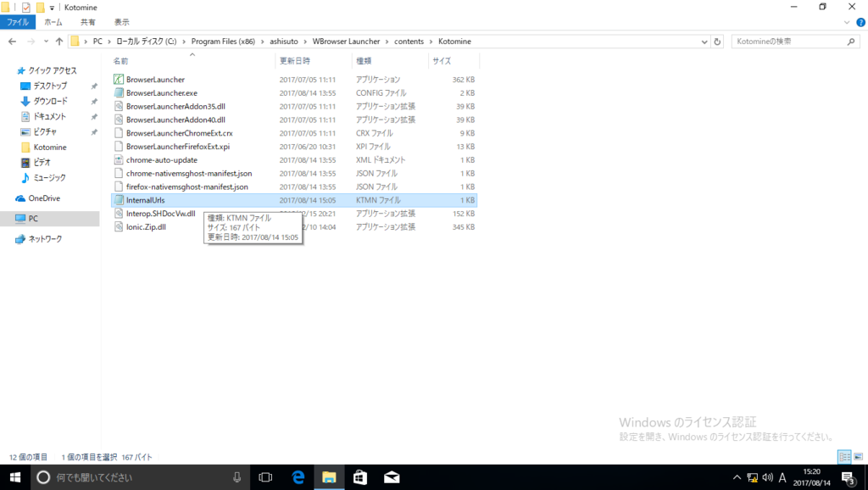
Task: Click Program Files (x86) breadcrumb
Action: 223,42
